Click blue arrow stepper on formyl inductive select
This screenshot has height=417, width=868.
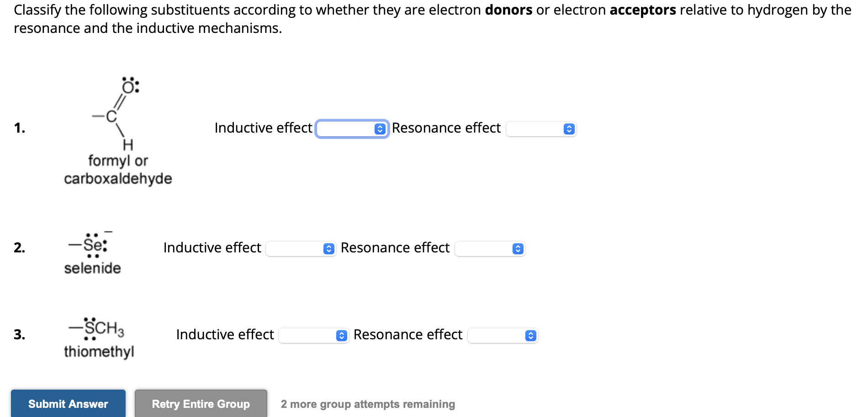coord(380,129)
